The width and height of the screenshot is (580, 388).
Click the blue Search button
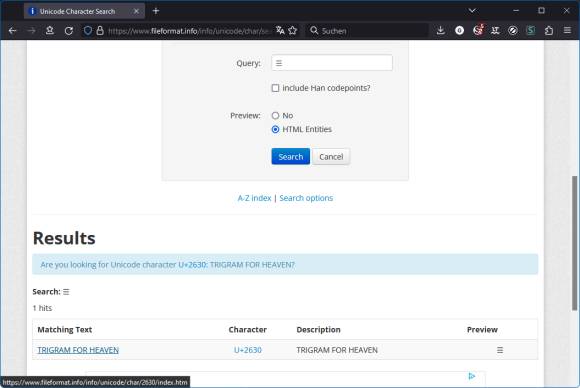click(x=290, y=156)
